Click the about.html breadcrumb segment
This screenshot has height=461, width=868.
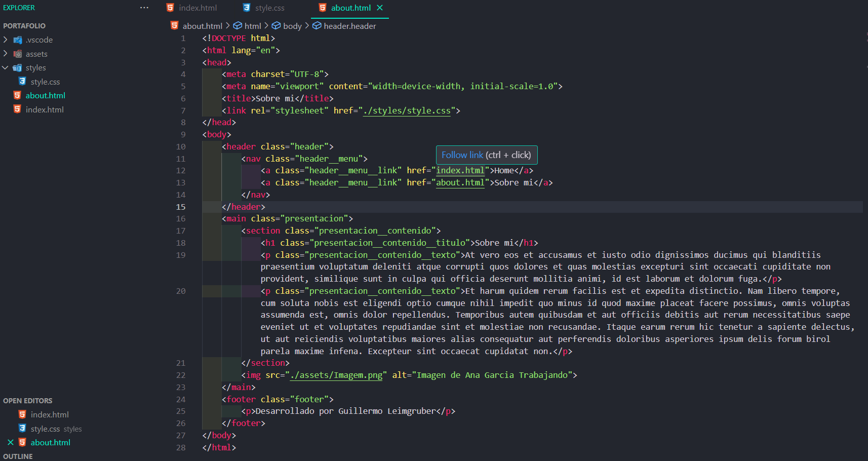tap(203, 26)
